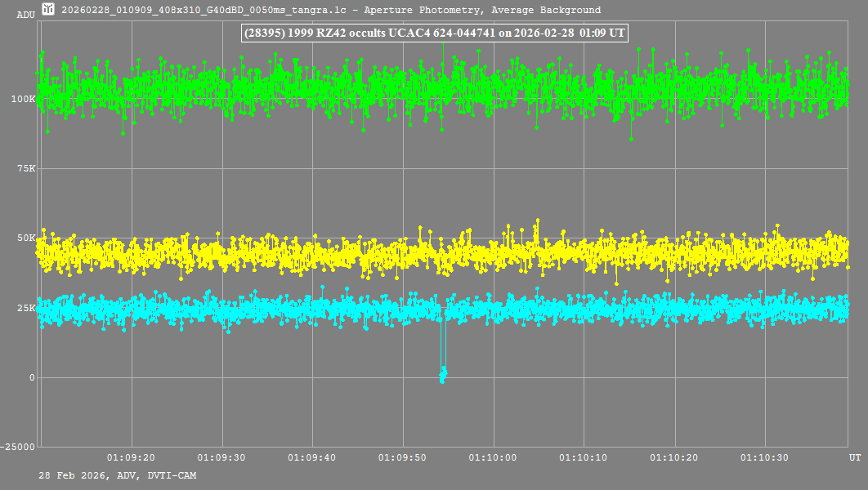Click the 50K y-axis label
The height and width of the screenshot is (490, 868).
[26, 238]
